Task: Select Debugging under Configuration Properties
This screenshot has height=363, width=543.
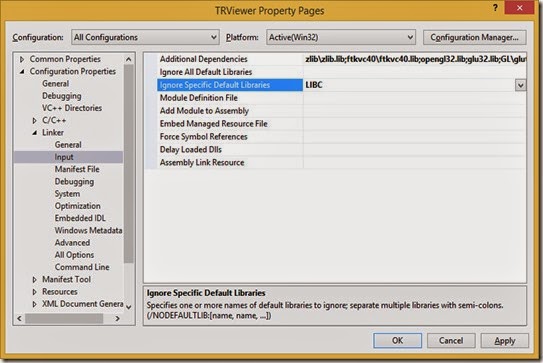Action: tap(62, 96)
